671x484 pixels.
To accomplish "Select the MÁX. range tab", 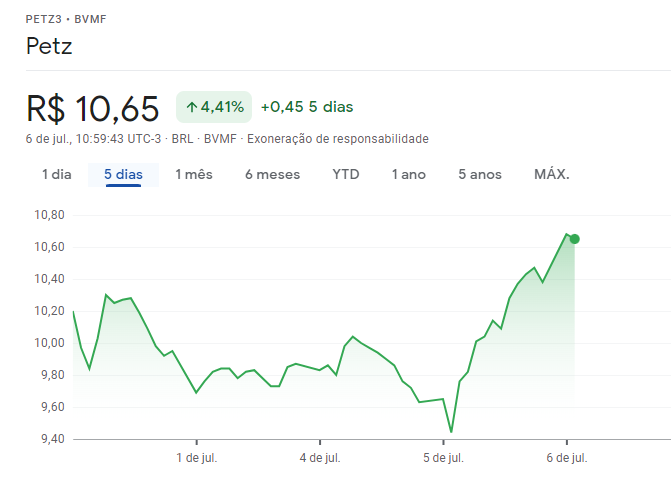I will coord(552,174).
